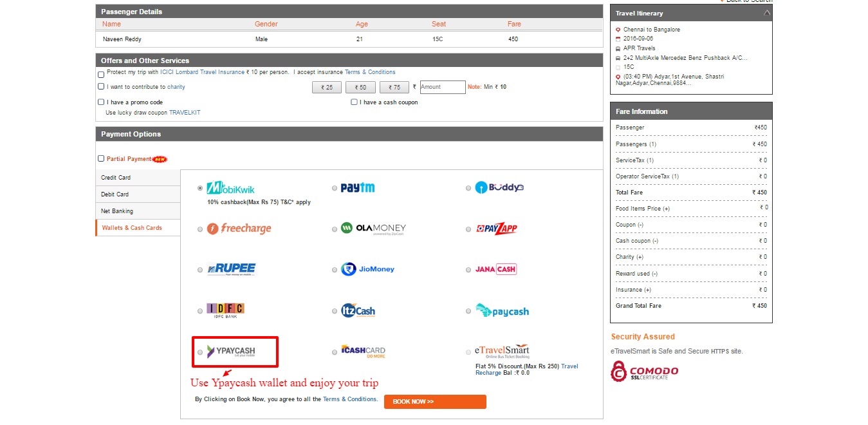This screenshot has height=425, width=868.
Task: Click the TRAVELKIT coupon link
Action: point(185,113)
